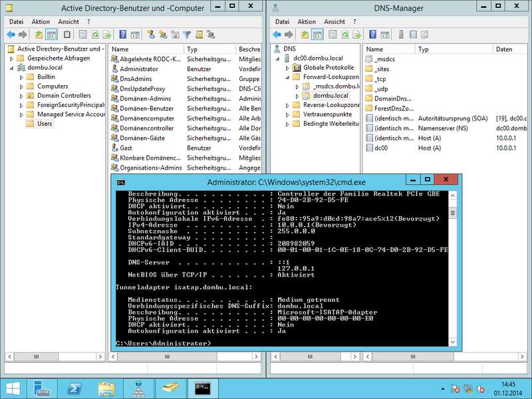Click the up-one-level icon in AD toolbar

coord(39,34)
